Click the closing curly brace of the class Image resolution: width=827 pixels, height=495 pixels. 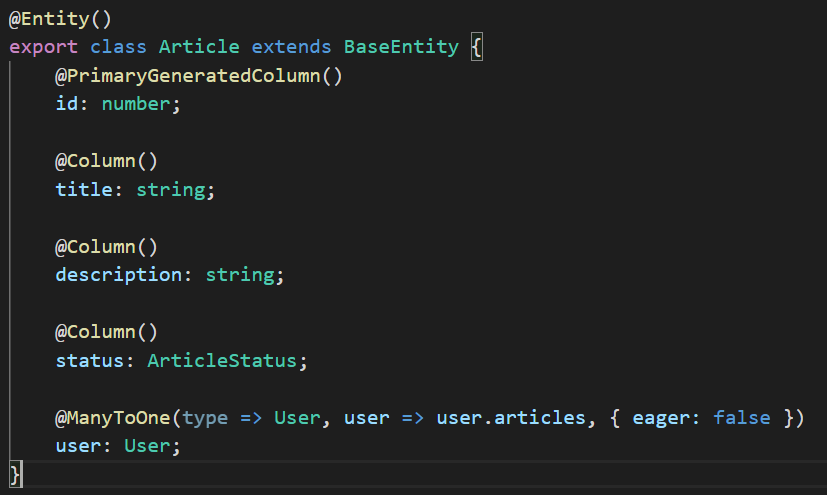15,474
